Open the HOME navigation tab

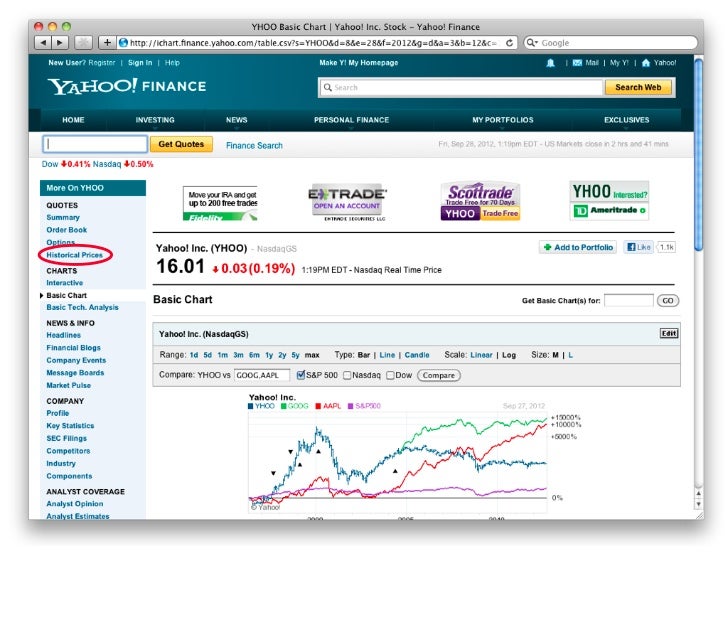(73, 120)
